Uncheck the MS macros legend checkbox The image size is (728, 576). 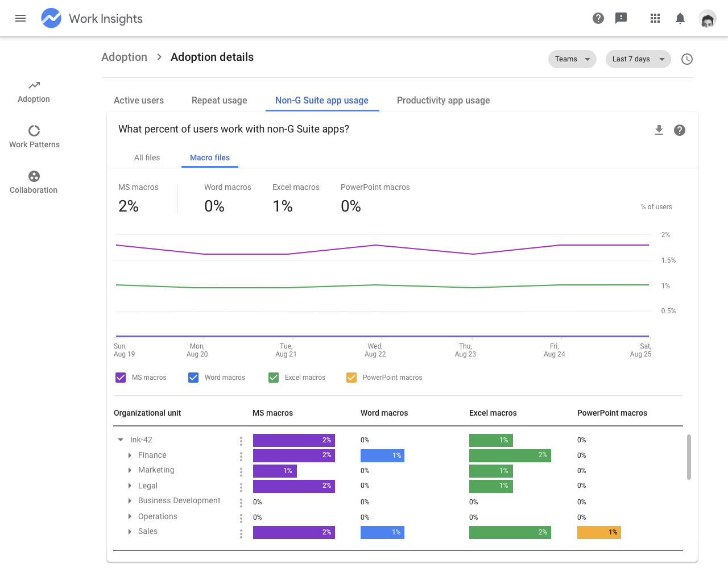tap(120, 377)
